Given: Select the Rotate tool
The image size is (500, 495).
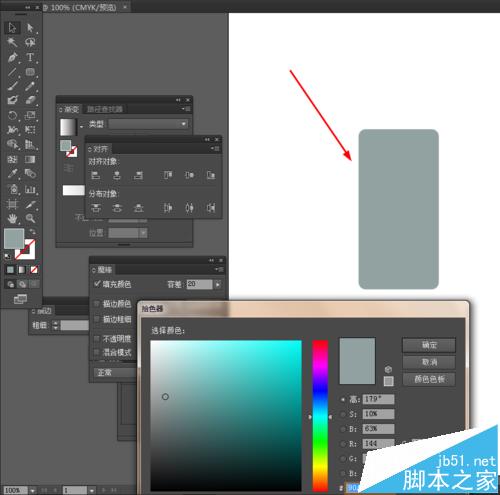Looking at the screenshot, I should coord(12,115).
